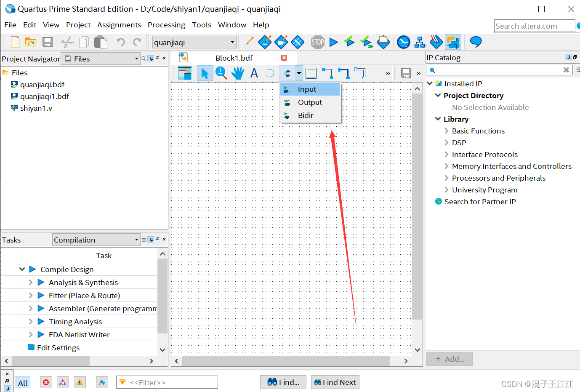This screenshot has width=580, height=392.
Task: Open the TimeQuest Timing Analyzer clock icon
Action: pyautogui.click(x=404, y=42)
